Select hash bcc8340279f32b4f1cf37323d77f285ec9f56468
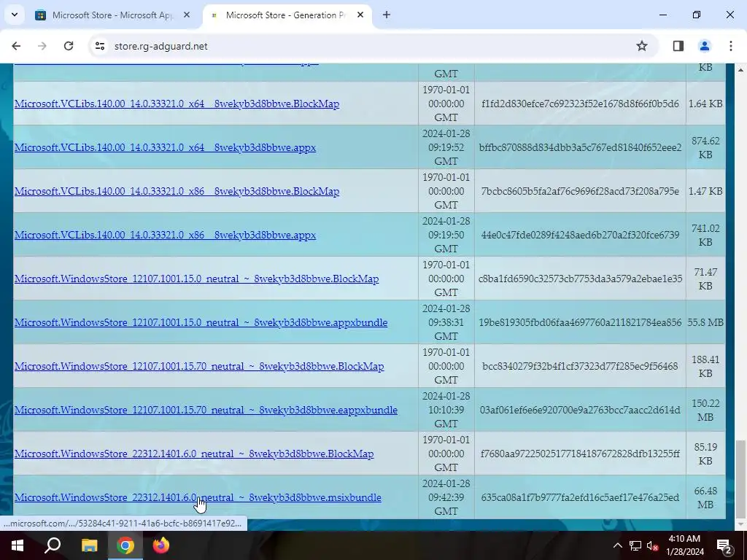747x560 pixels. click(x=580, y=367)
